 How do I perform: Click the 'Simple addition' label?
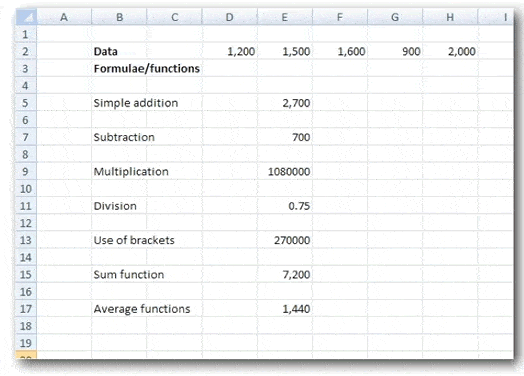[136, 103]
